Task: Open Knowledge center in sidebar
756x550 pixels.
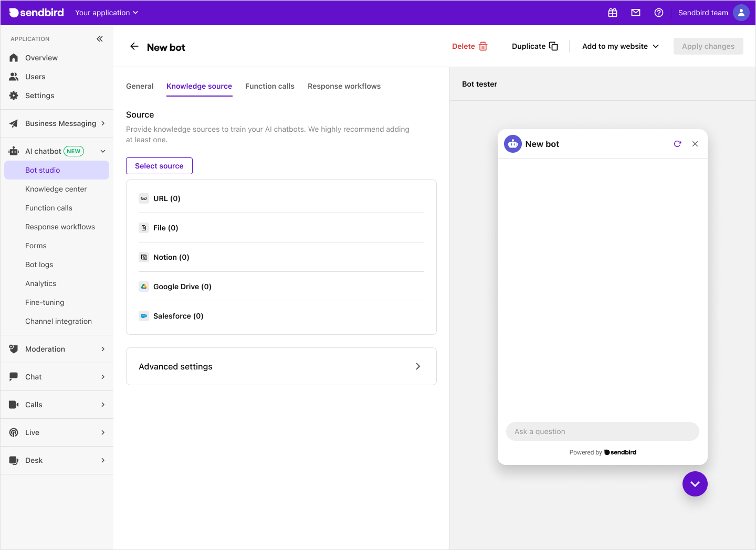Action: (56, 189)
